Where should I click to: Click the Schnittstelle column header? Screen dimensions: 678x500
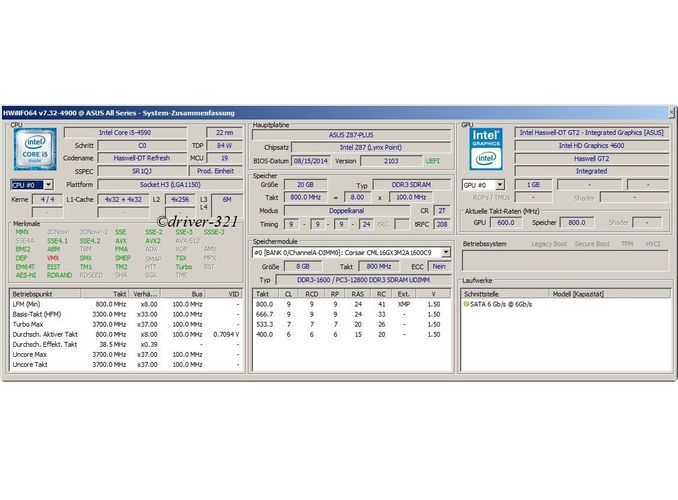(x=505, y=294)
